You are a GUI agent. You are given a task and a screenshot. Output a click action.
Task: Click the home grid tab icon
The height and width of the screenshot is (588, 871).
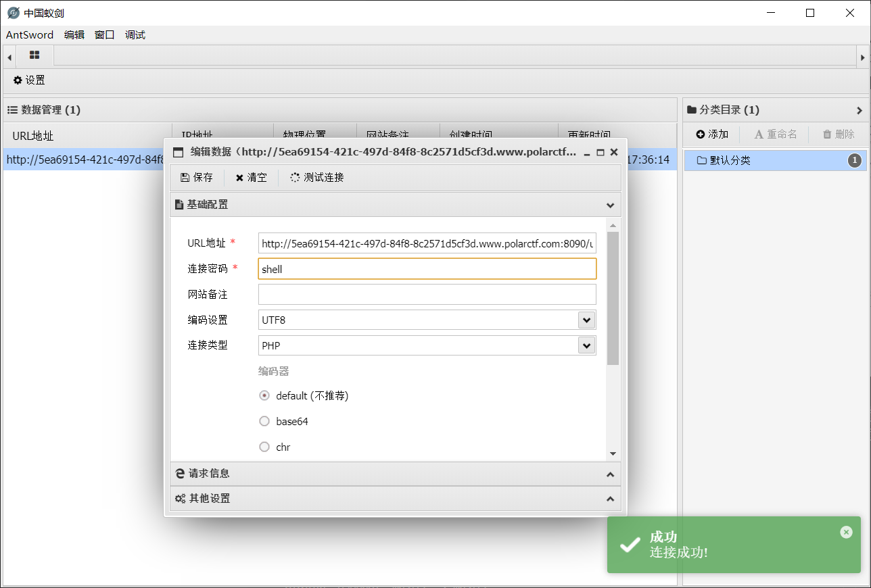(x=34, y=55)
